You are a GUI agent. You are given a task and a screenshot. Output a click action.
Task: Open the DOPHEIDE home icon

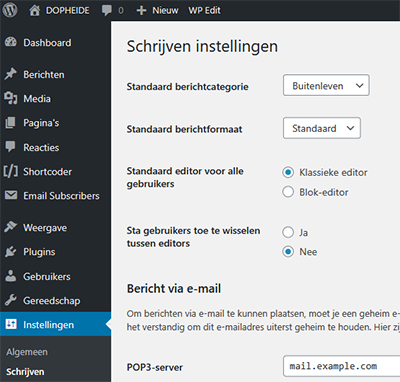click(x=34, y=10)
